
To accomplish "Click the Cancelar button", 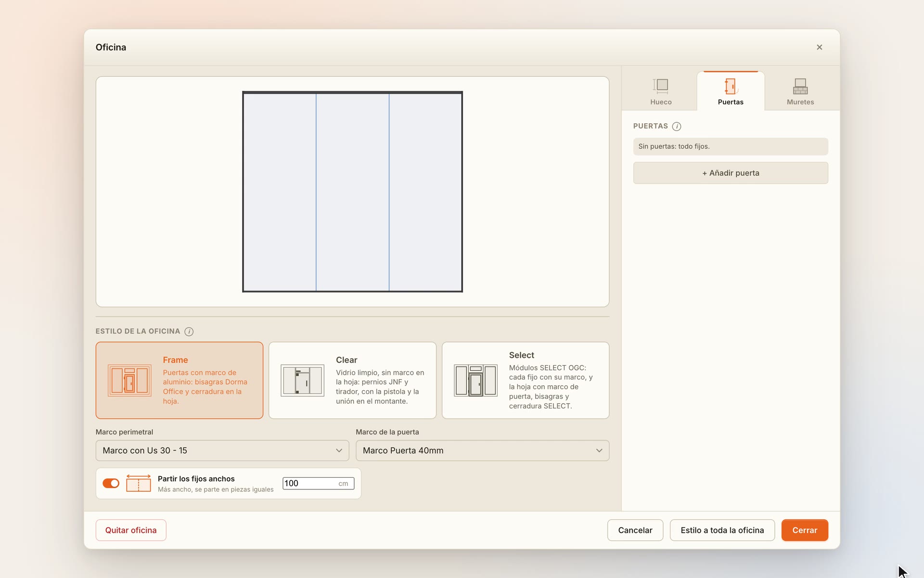I will tap(635, 530).
